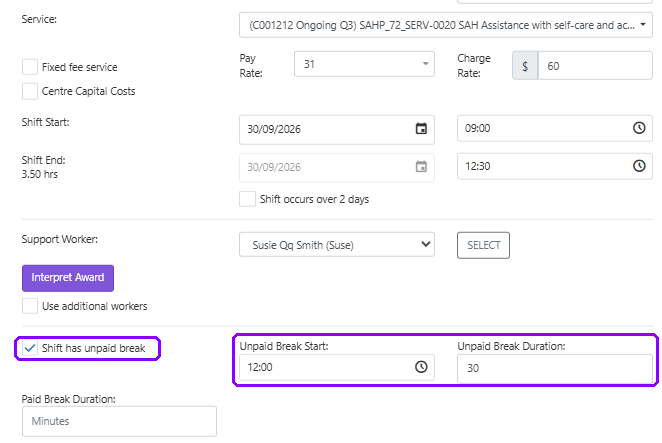Screen dimensions: 662x443
Task: Open the Shift Start time clock icon
Action: (639, 128)
